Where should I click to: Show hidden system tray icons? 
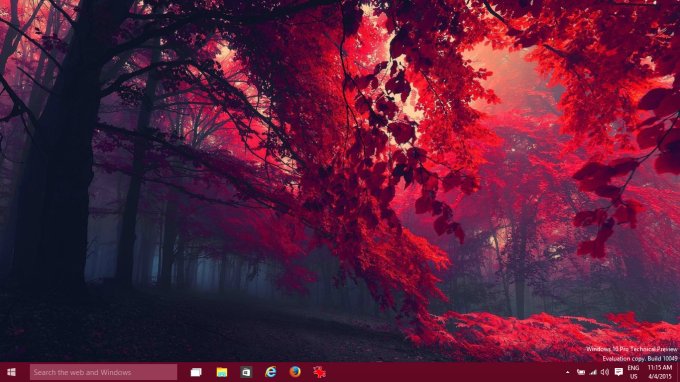[x=567, y=372]
